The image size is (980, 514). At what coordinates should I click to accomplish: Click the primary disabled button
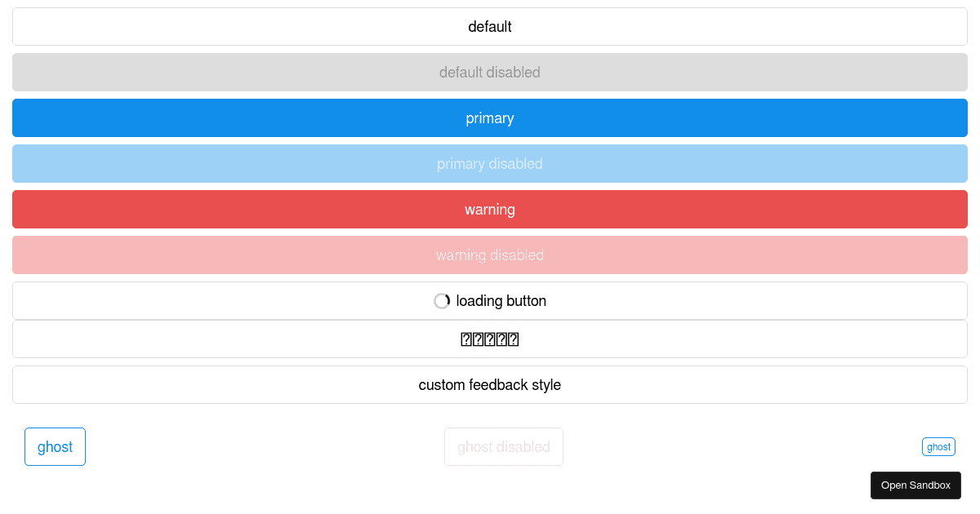point(490,163)
